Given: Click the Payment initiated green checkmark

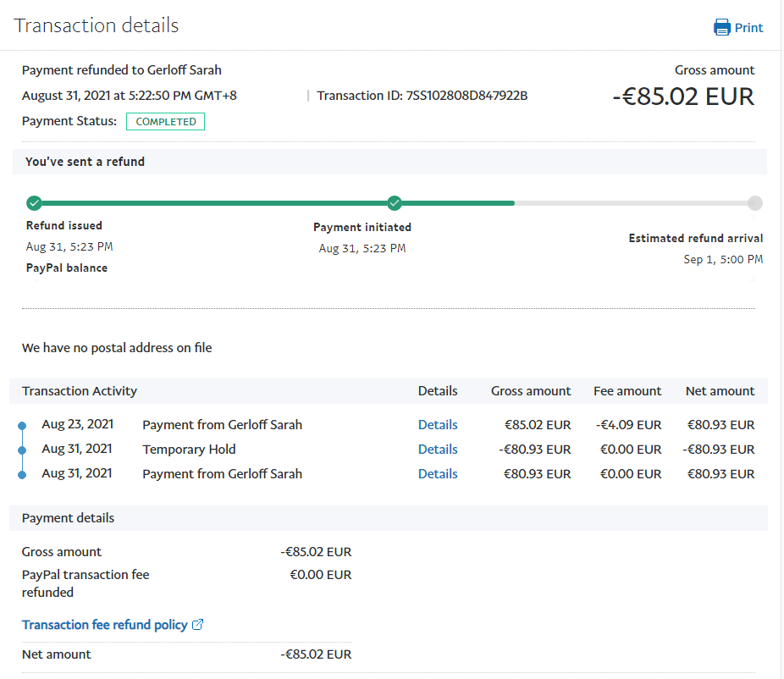Looking at the screenshot, I should [394, 203].
